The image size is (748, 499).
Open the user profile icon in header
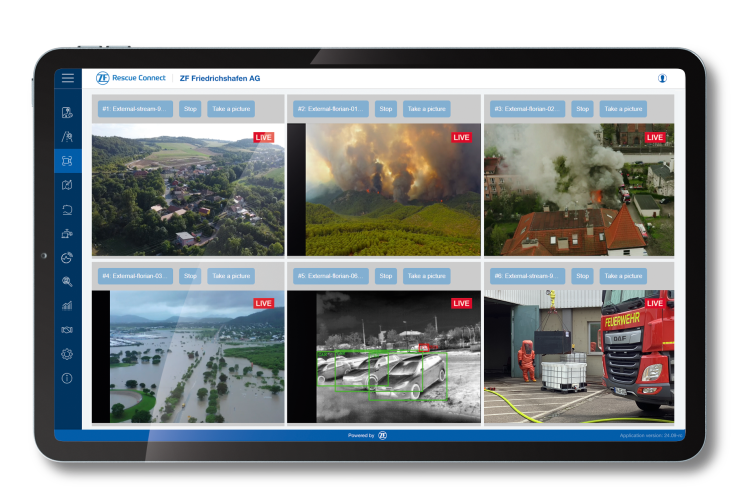point(662,78)
